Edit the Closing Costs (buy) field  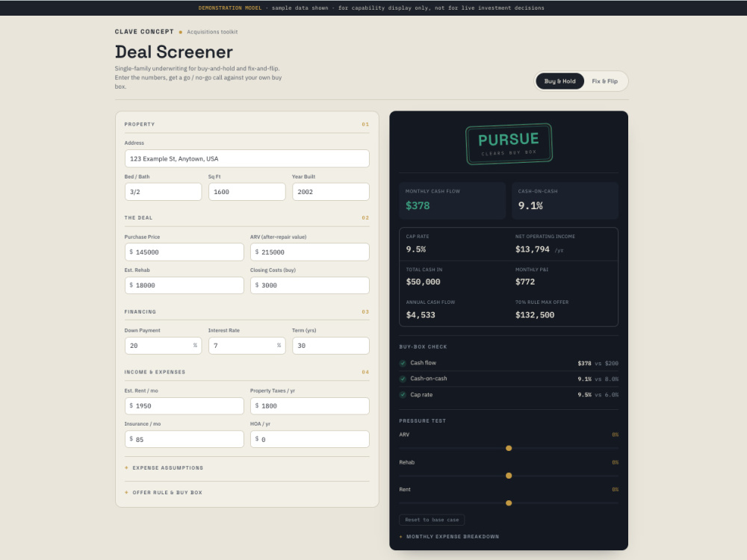tap(310, 285)
